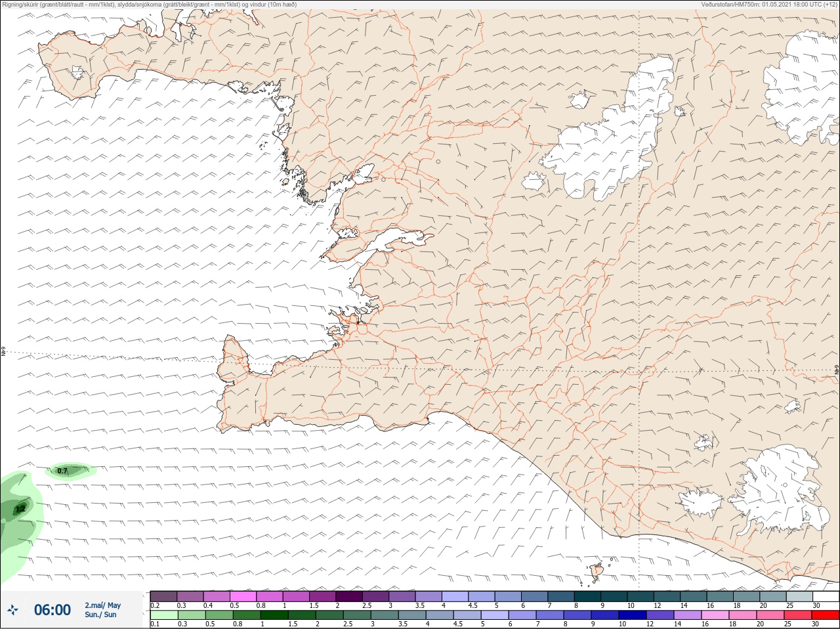Click the map title starting 'Rigning/skúrir'
This screenshot has width=840, height=629.
point(149,5)
